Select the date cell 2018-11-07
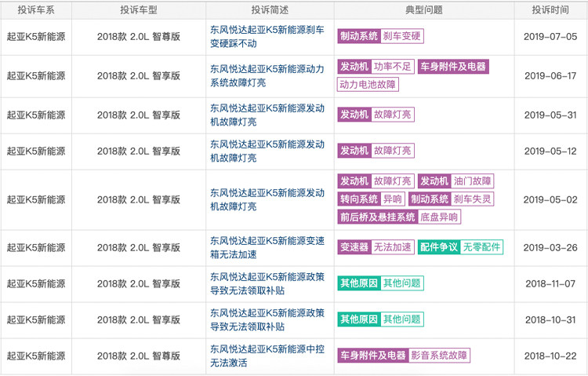Image resolution: width=588 pixels, height=376 pixels. click(550, 283)
